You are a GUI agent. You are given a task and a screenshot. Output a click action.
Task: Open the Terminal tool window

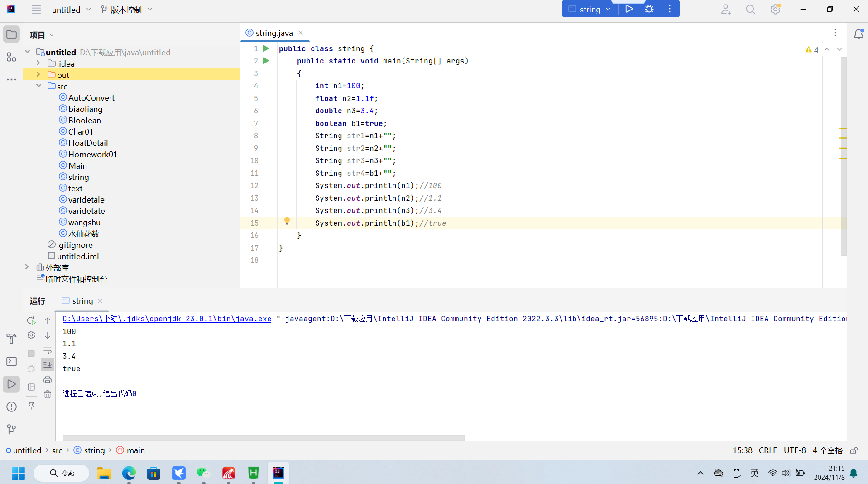11,361
